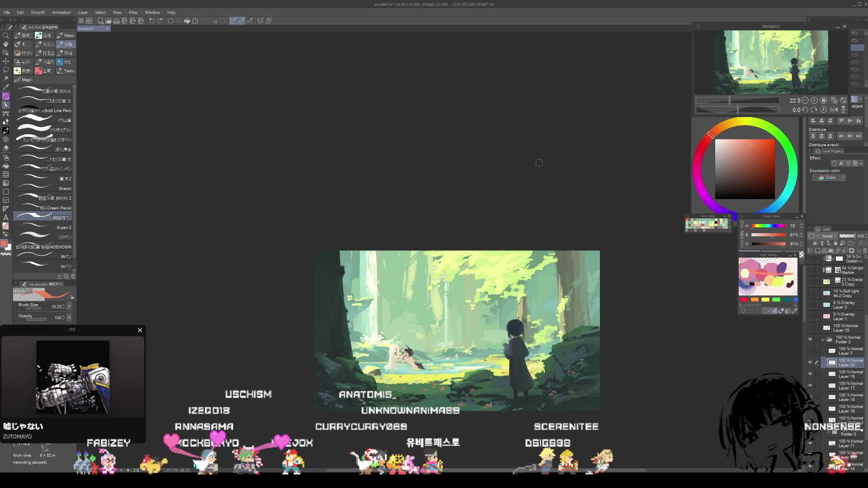Select the Layer 16 row
Image resolution: width=868 pixels, height=488 pixels.
coord(843,409)
